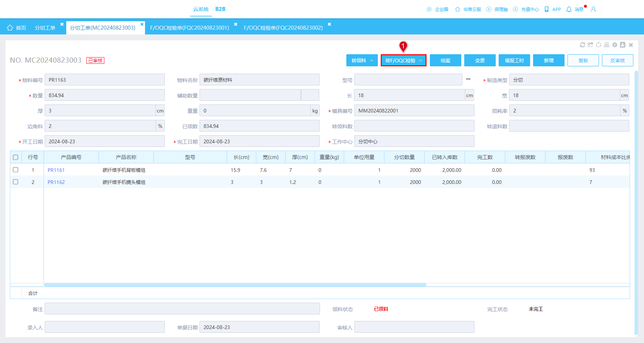Open the settings gear icon
Screen dimensions: 644x343
click(x=615, y=45)
